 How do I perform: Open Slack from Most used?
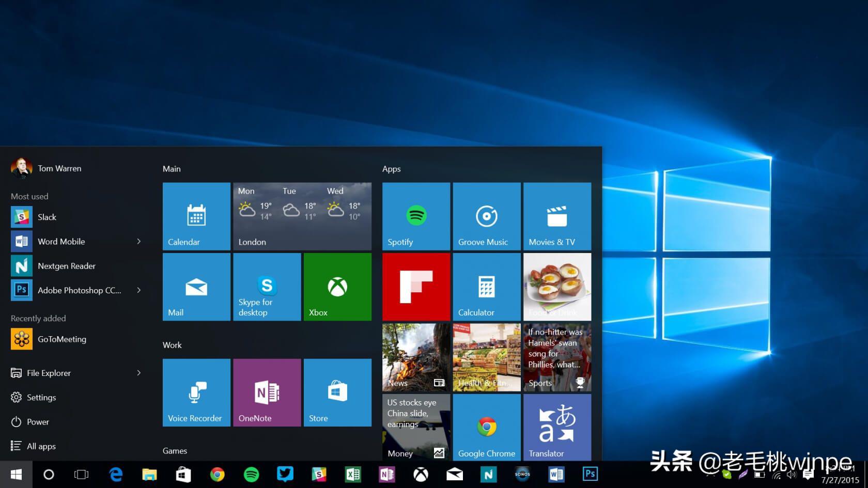47,217
